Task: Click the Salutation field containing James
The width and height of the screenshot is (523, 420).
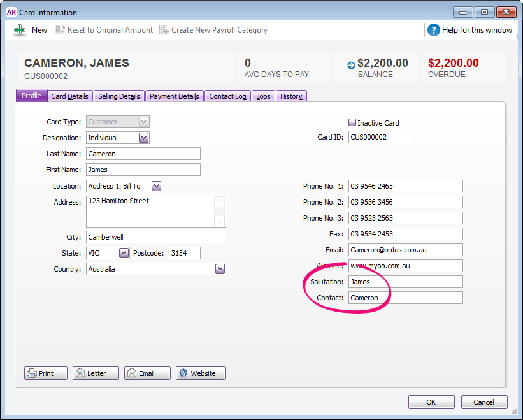Action: 406,282
